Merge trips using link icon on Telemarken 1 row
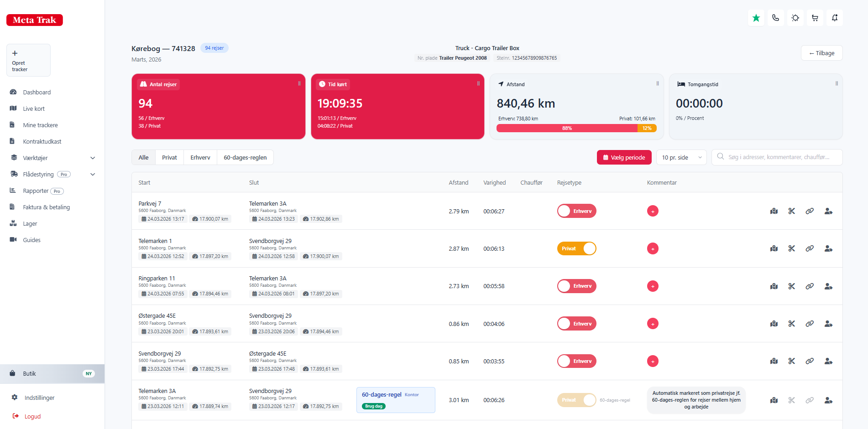 810,248
